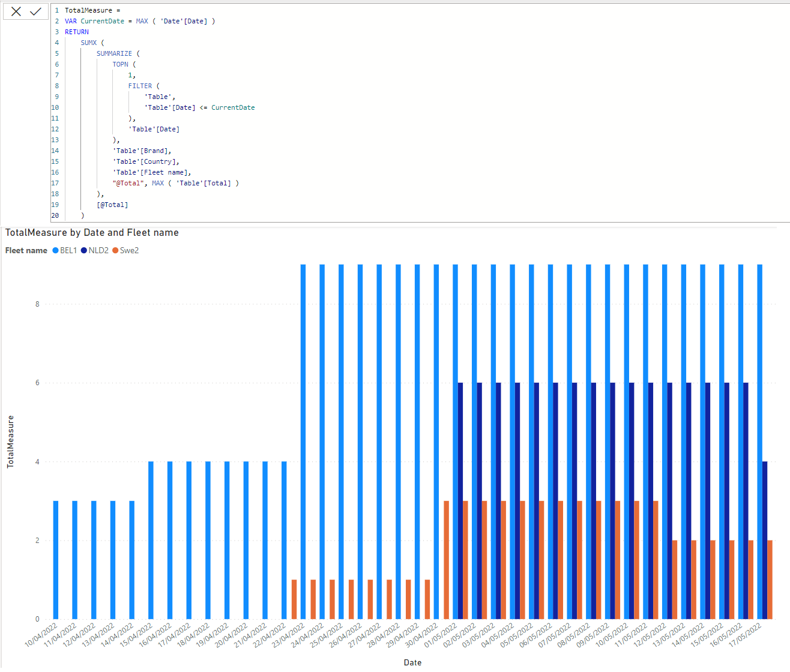Click the 'Date' x-axis title
790x672 pixels.
[412, 662]
